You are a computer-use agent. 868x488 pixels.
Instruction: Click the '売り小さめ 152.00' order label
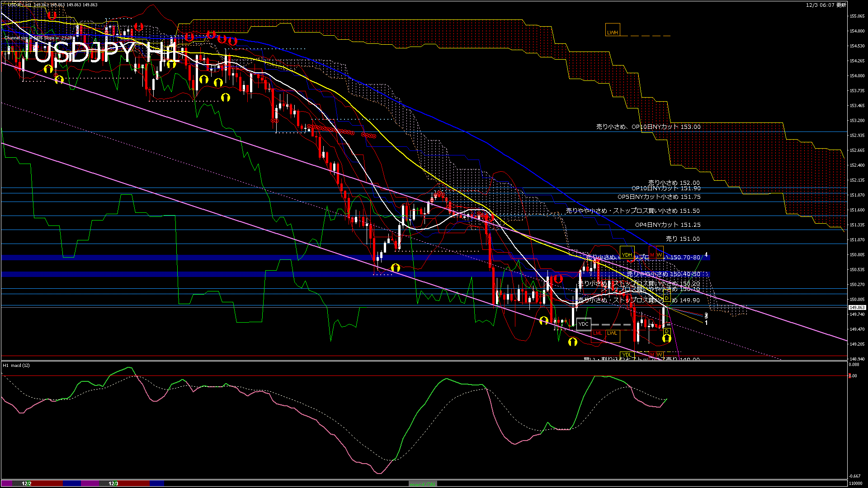[x=674, y=183]
